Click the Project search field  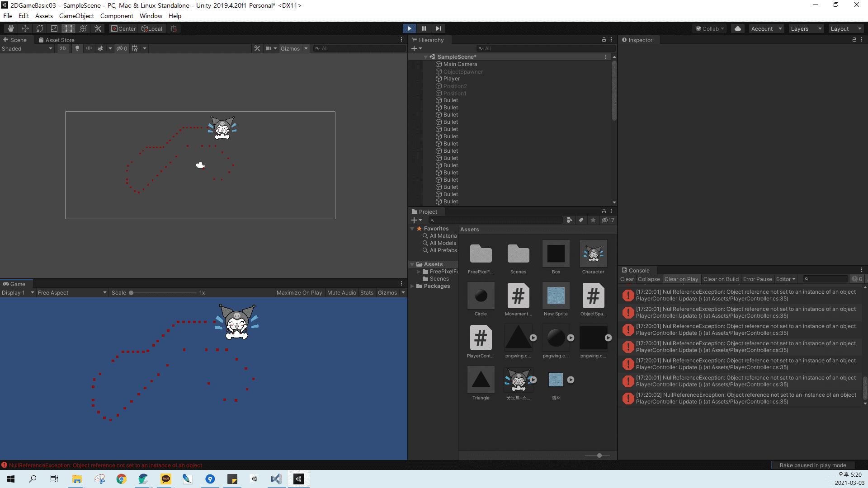coord(495,220)
